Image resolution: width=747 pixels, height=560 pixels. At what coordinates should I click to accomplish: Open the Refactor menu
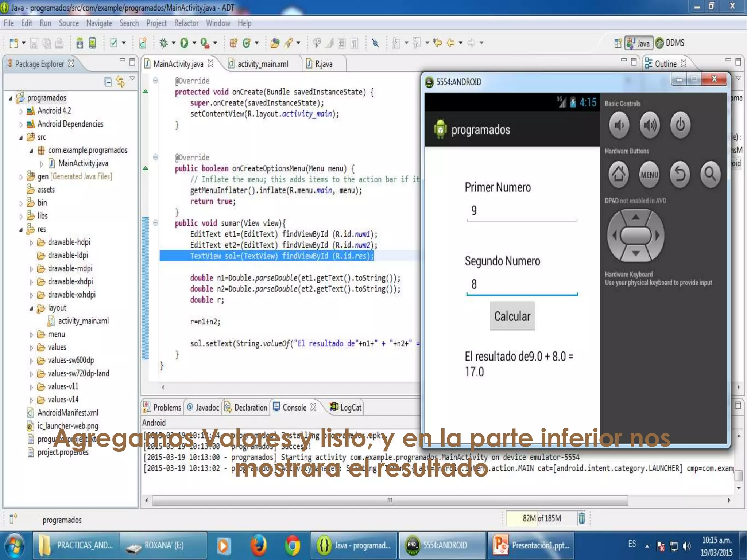pyautogui.click(x=186, y=23)
